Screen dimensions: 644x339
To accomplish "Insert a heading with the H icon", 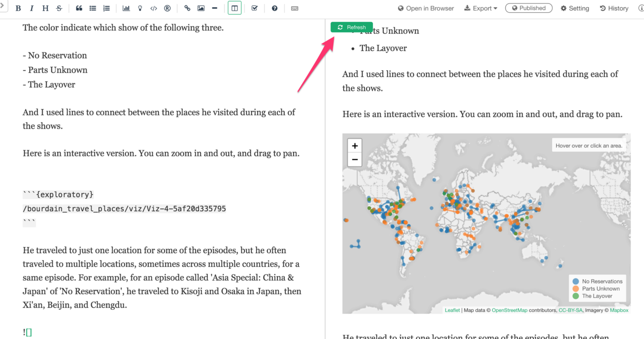I will tap(45, 8).
